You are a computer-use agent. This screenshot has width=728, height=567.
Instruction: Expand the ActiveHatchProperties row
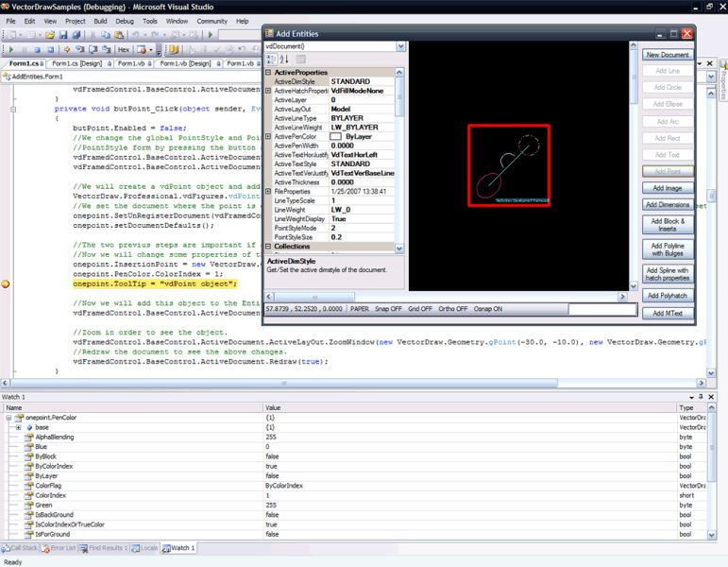268,91
